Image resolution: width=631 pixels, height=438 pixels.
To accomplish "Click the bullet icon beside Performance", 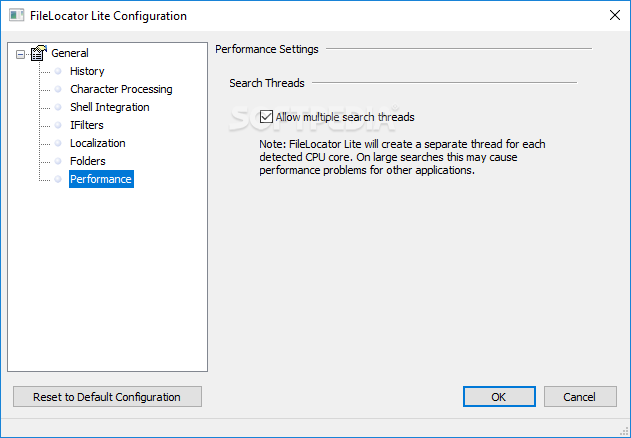I will 58,179.
